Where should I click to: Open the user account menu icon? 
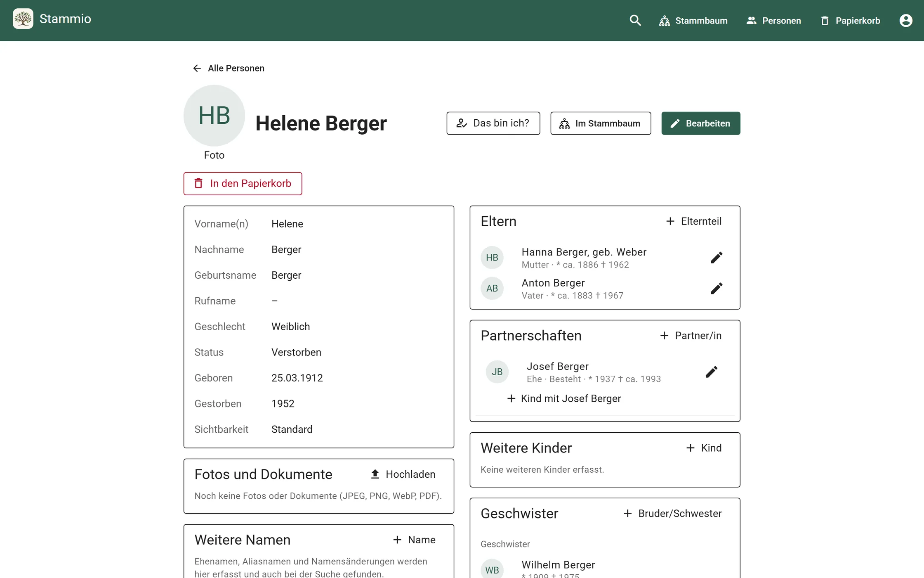pyautogui.click(x=906, y=20)
